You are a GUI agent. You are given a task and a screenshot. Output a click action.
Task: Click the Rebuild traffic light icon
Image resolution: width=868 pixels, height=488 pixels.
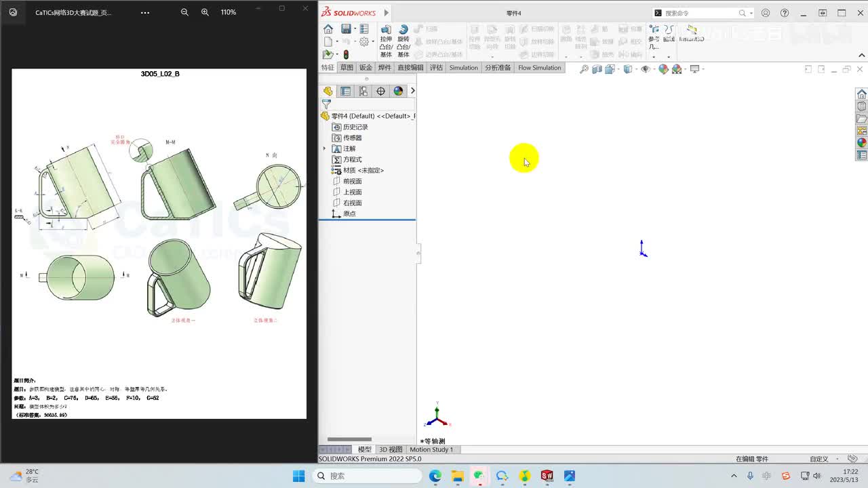[346, 55]
